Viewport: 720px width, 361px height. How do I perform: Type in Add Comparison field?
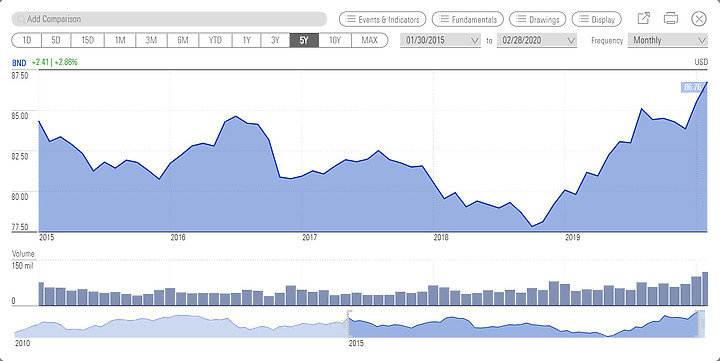coord(169,19)
